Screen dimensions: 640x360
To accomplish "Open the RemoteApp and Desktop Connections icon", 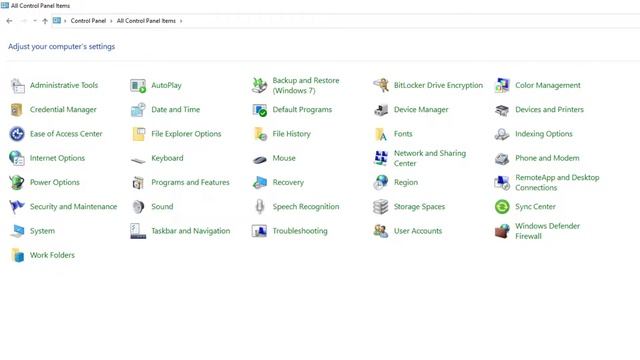I will point(502,182).
